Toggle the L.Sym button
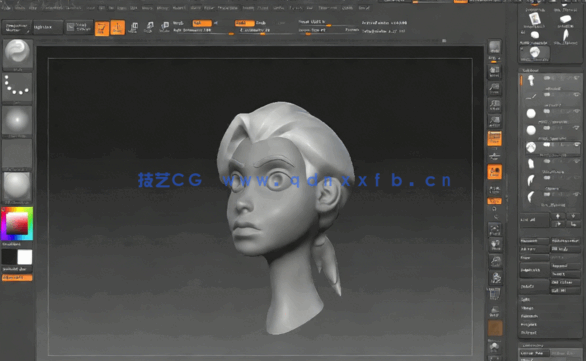The height and width of the screenshot is (361, 586). pos(494,189)
